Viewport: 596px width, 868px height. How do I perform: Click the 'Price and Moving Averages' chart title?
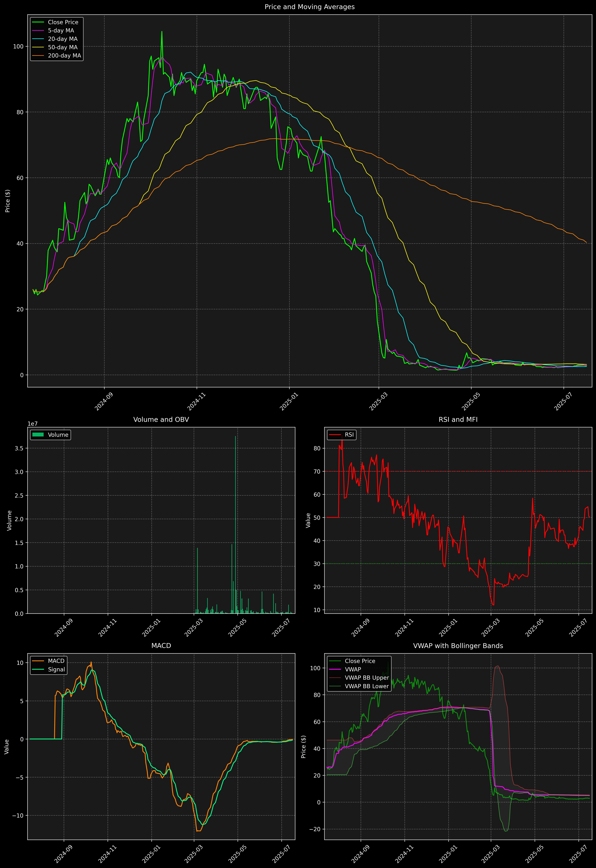coord(310,7)
